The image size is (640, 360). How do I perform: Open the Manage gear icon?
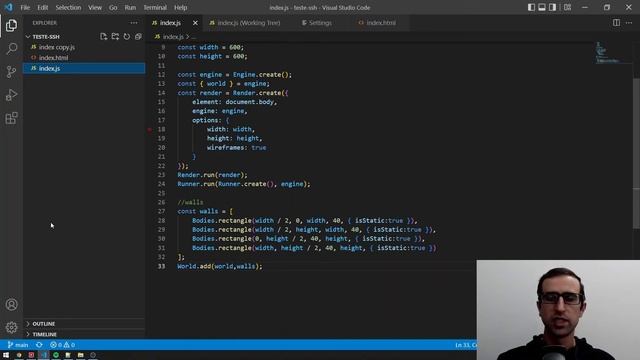coord(11,327)
